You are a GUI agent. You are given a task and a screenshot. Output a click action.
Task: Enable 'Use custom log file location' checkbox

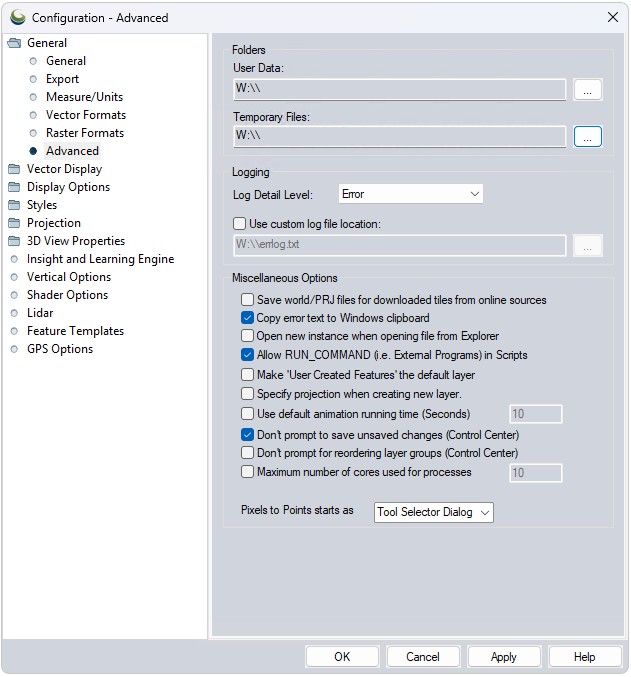[239, 223]
